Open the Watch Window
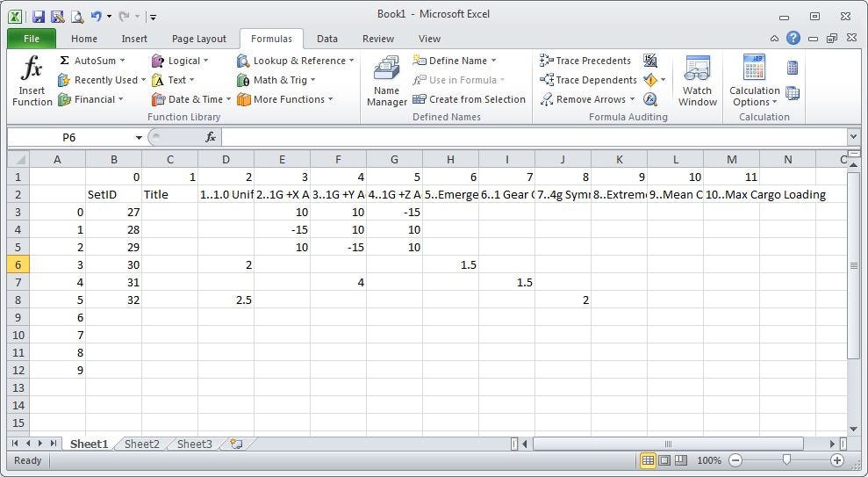 click(x=697, y=81)
